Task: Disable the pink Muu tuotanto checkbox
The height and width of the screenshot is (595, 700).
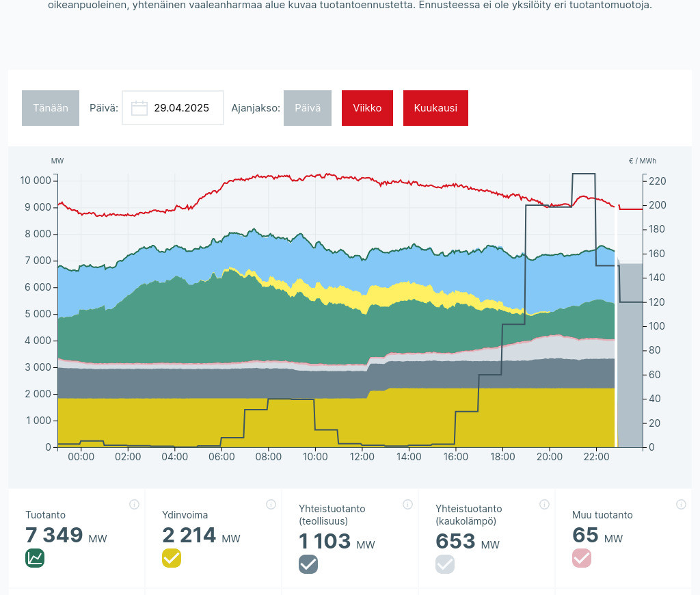Action: click(x=582, y=558)
